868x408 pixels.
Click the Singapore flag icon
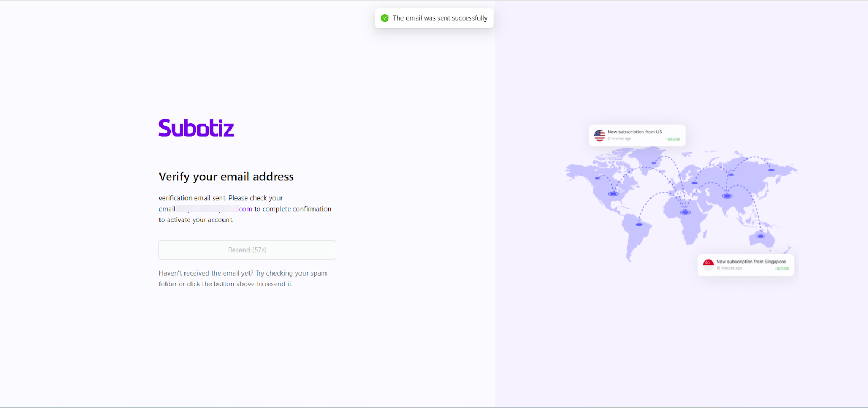[708, 265]
